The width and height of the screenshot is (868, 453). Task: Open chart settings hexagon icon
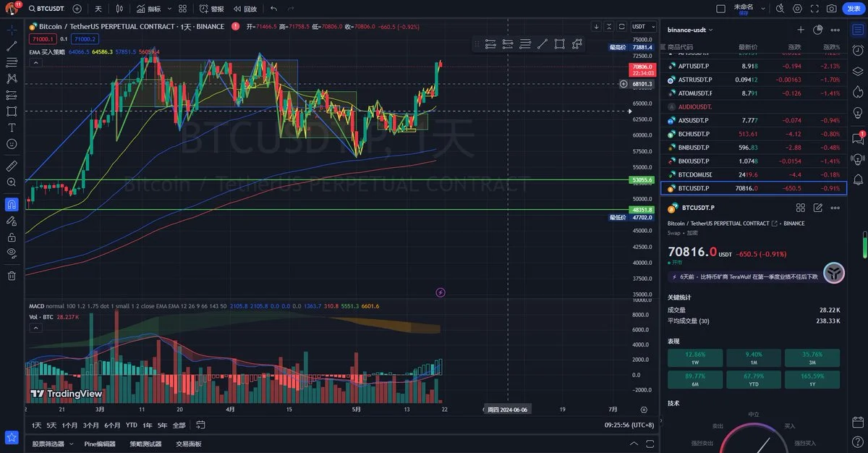798,9
